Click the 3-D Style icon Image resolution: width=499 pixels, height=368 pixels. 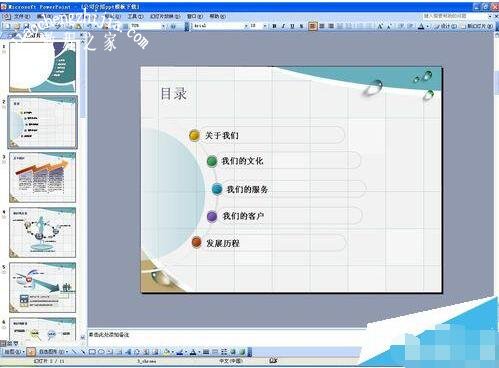click(242, 352)
